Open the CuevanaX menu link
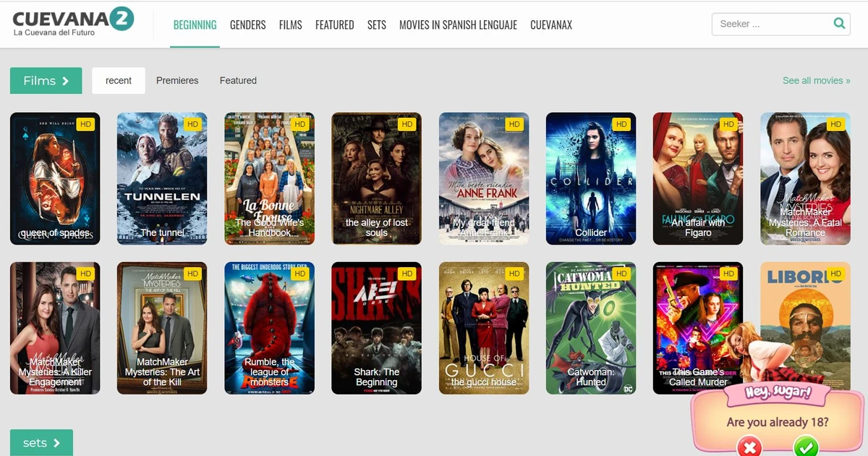Image resolution: width=868 pixels, height=456 pixels. tap(551, 25)
